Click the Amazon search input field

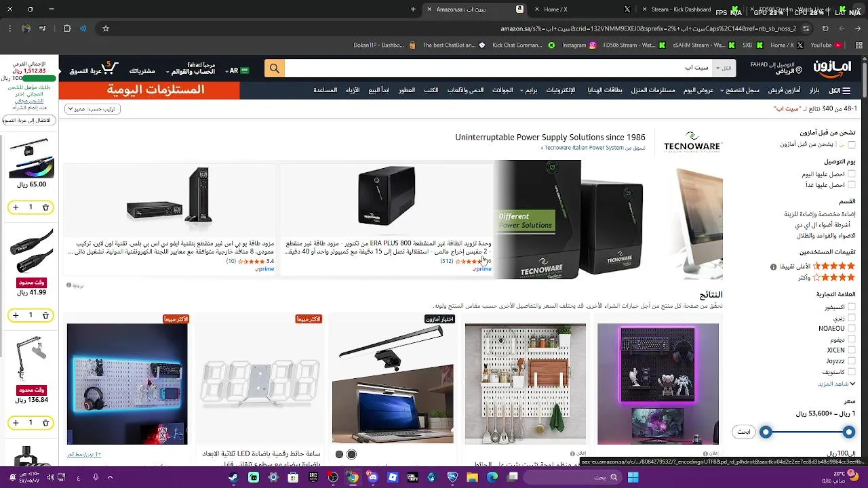498,68
